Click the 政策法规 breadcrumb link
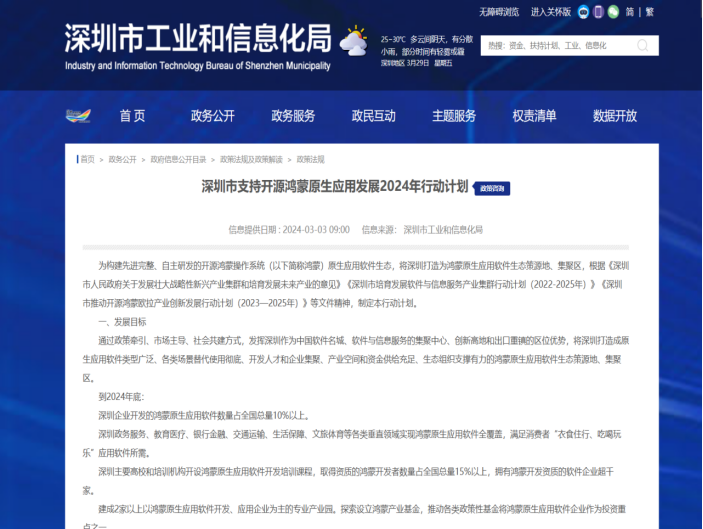 coord(310,160)
